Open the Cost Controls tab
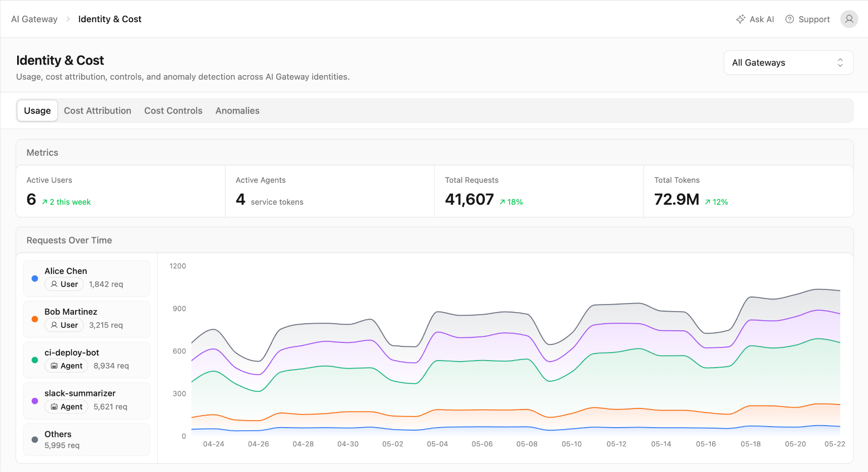 pos(173,110)
